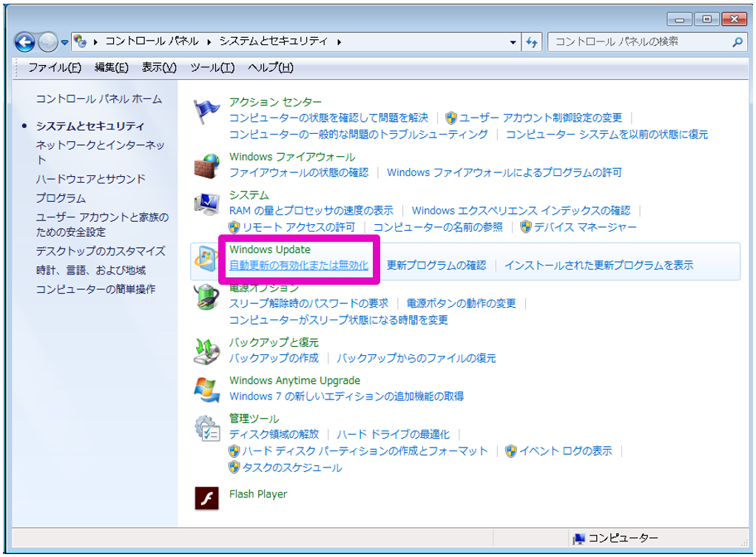Expand arrow after システムとセキュリティ breadcrumb
This screenshot has width=756, height=557.
click(339, 42)
